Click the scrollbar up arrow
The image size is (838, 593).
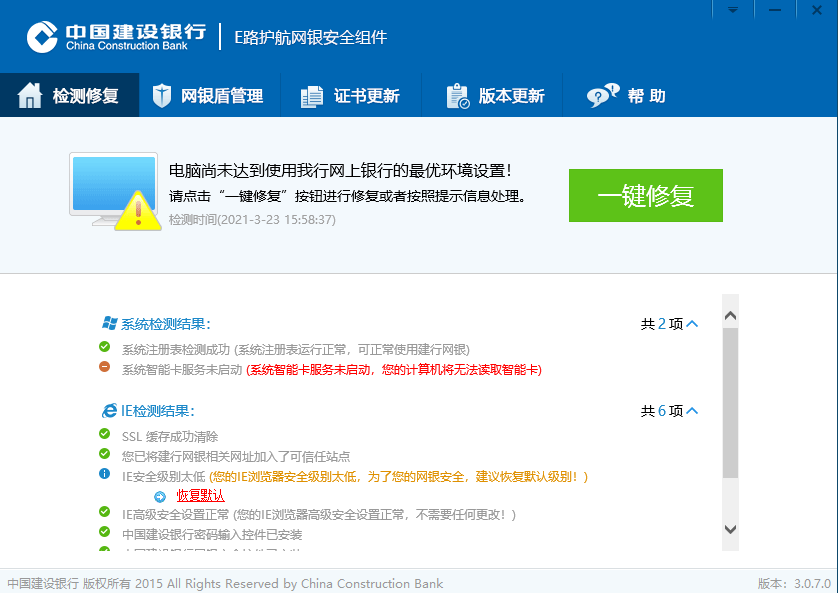pos(731,316)
